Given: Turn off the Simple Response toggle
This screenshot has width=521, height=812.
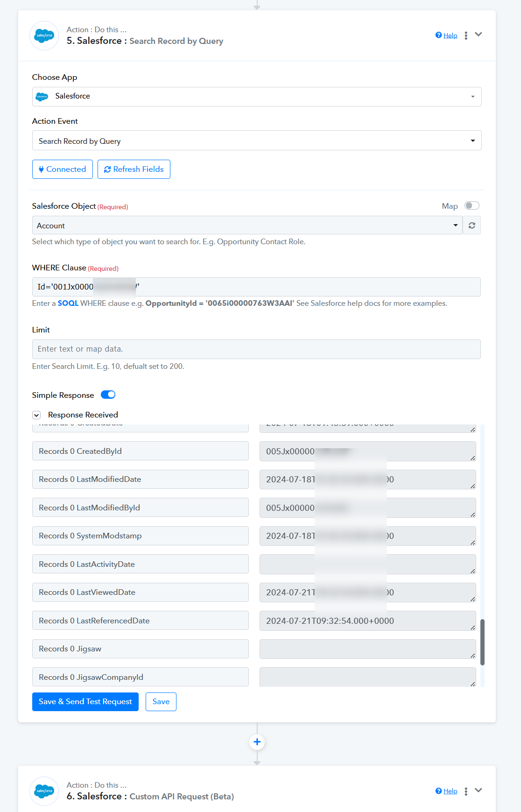Looking at the screenshot, I should click(108, 395).
